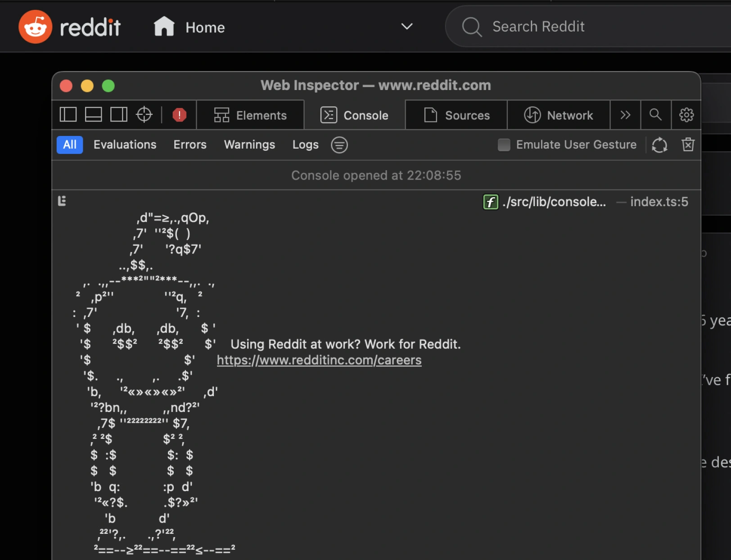The width and height of the screenshot is (731, 560).
Task: Filter console by Logs
Action: tap(306, 145)
